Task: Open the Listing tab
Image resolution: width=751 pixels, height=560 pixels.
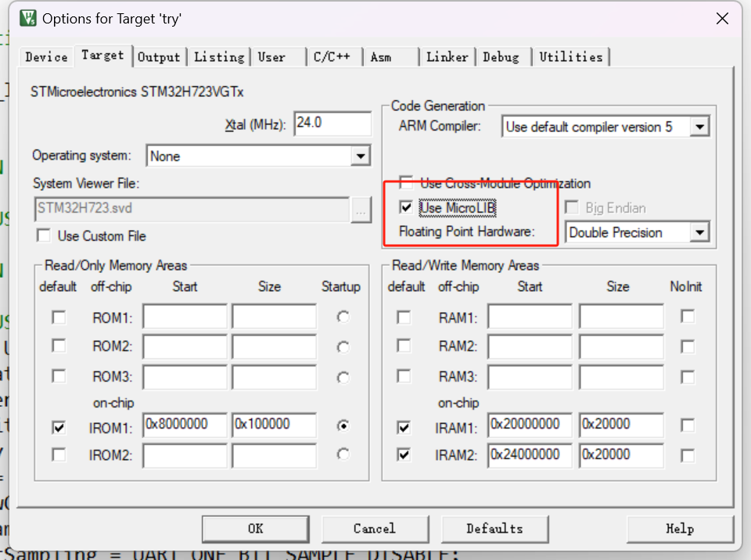Action: pyautogui.click(x=219, y=57)
